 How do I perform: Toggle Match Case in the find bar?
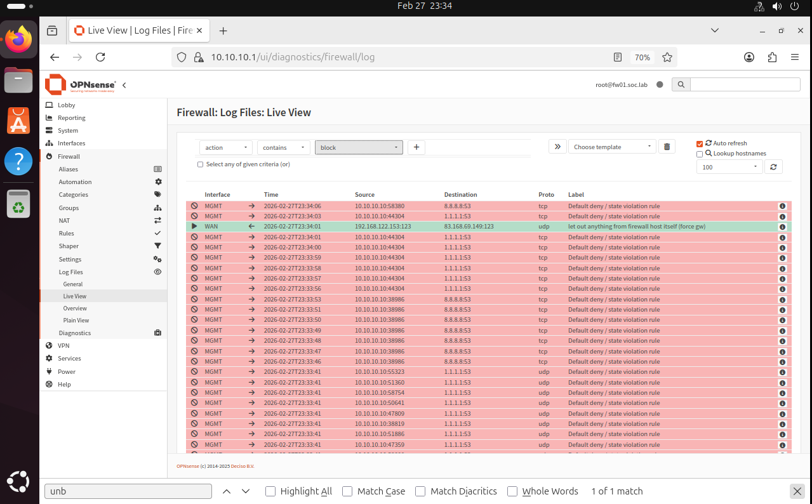(347, 491)
